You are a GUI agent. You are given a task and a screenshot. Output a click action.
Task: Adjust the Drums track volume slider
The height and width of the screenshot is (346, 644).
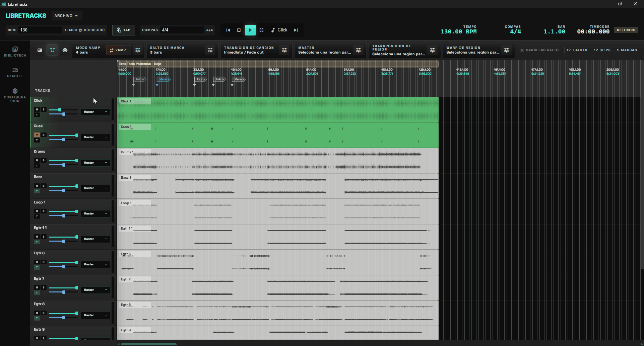point(63,161)
